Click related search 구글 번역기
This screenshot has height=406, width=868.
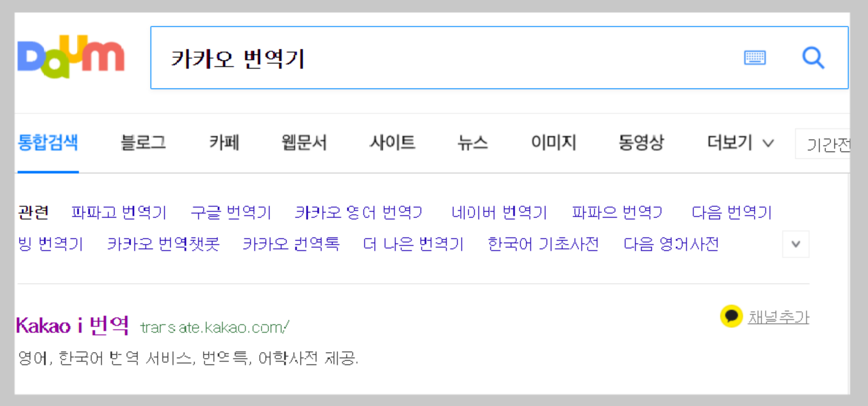[231, 212]
